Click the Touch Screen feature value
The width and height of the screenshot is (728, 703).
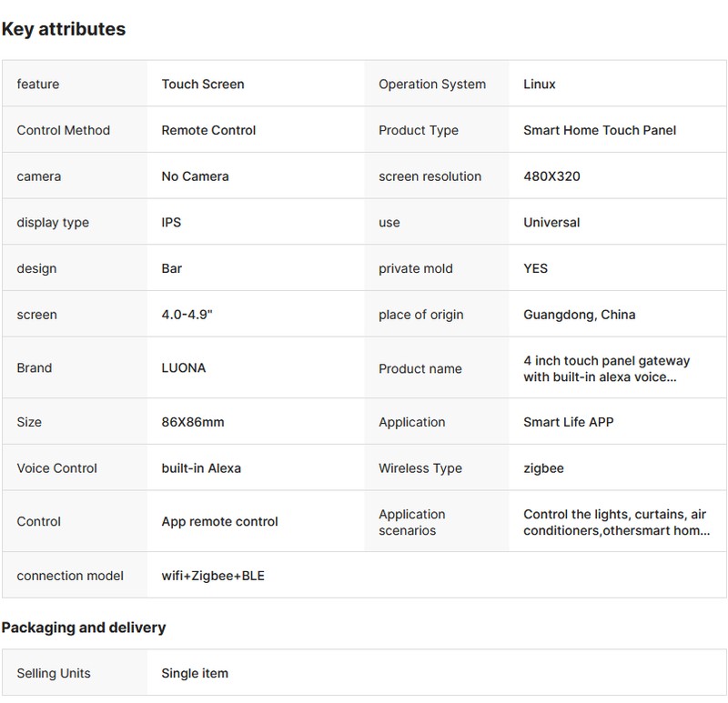[x=203, y=85]
